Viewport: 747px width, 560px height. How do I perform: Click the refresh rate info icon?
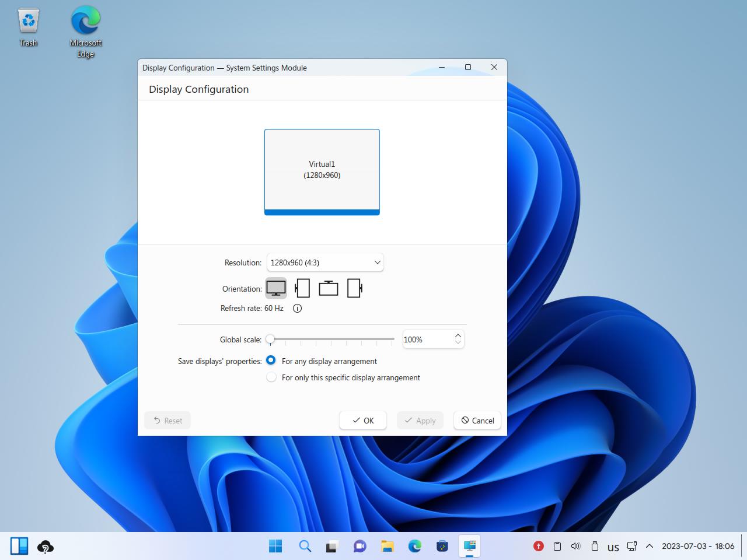pyautogui.click(x=297, y=309)
